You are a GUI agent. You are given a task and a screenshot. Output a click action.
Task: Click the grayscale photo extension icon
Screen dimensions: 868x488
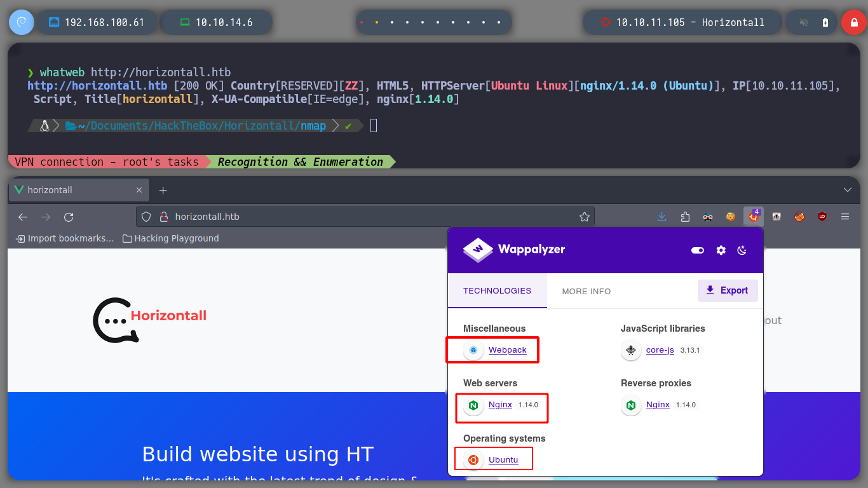[776, 217]
